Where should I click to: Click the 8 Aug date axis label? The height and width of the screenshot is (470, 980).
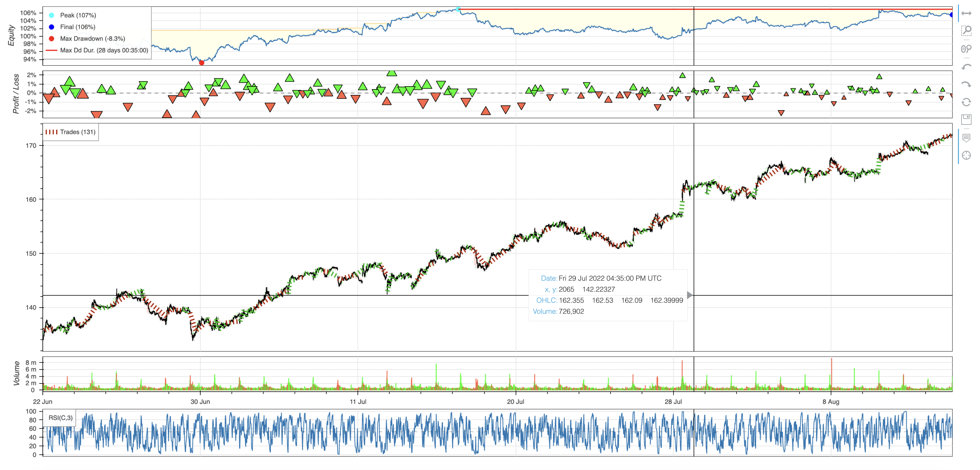coord(831,402)
